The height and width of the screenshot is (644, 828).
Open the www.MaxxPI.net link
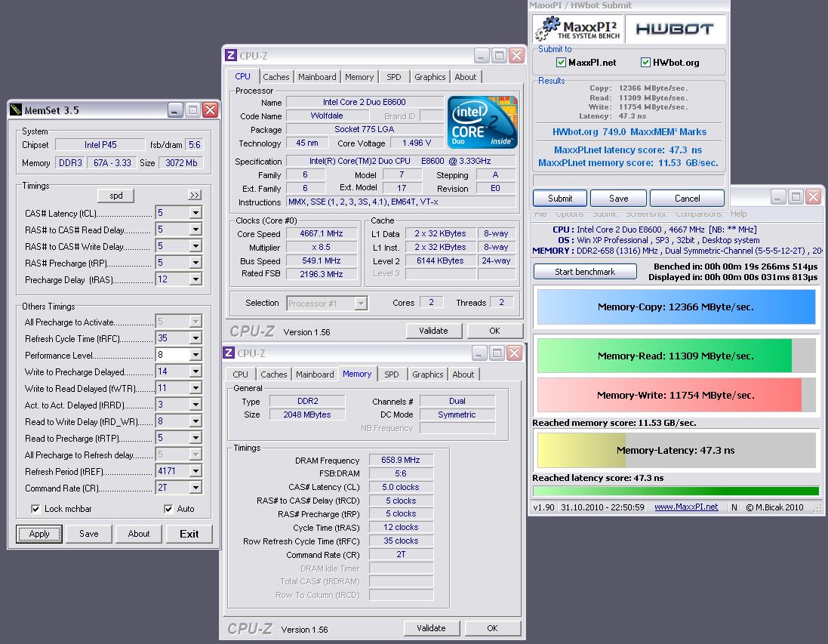[x=686, y=507]
